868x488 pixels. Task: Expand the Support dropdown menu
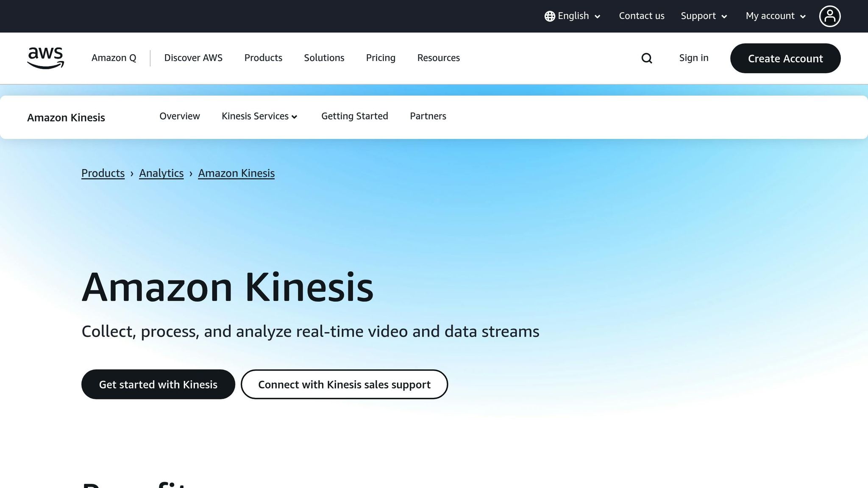point(704,16)
